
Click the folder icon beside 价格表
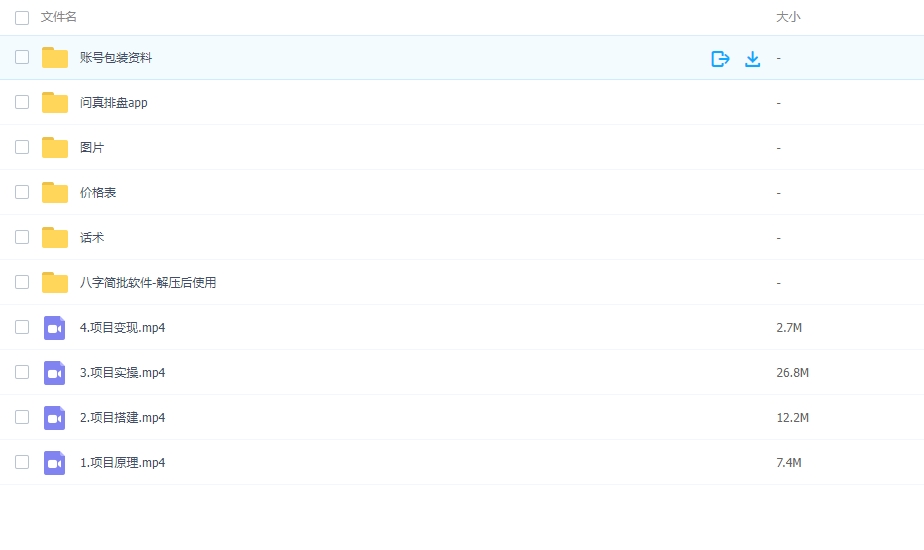point(55,193)
